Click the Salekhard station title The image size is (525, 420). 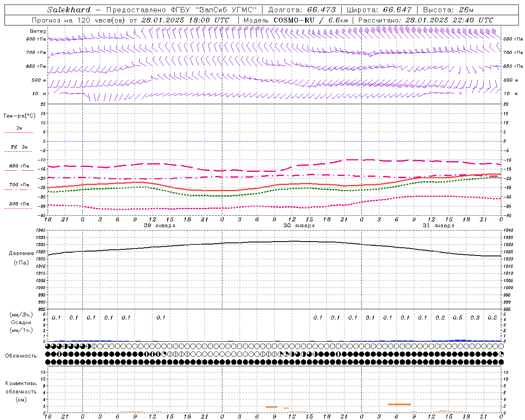[x=69, y=10]
